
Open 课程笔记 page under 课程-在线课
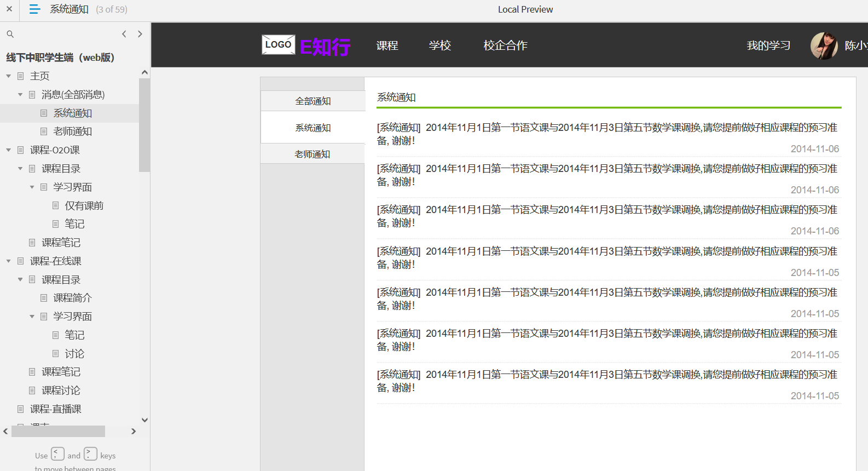[x=61, y=372]
